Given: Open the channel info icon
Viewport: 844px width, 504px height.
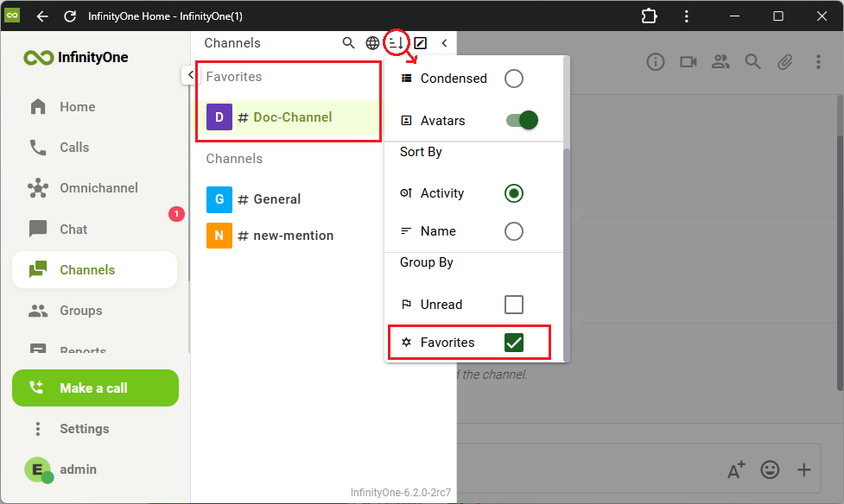Looking at the screenshot, I should [x=655, y=62].
